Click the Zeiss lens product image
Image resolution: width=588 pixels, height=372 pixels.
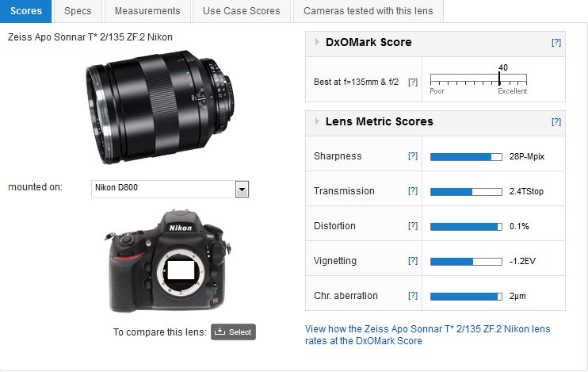pos(160,107)
